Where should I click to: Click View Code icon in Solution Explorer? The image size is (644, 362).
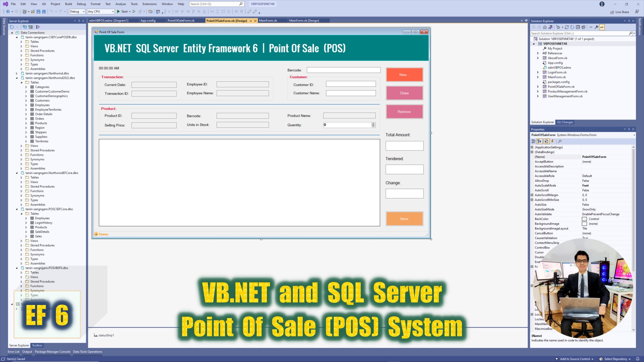(591, 27)
